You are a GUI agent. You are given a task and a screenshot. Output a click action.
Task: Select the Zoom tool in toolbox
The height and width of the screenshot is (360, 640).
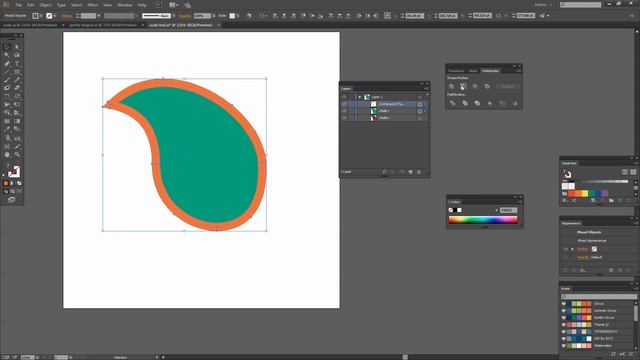pos(17,155)
